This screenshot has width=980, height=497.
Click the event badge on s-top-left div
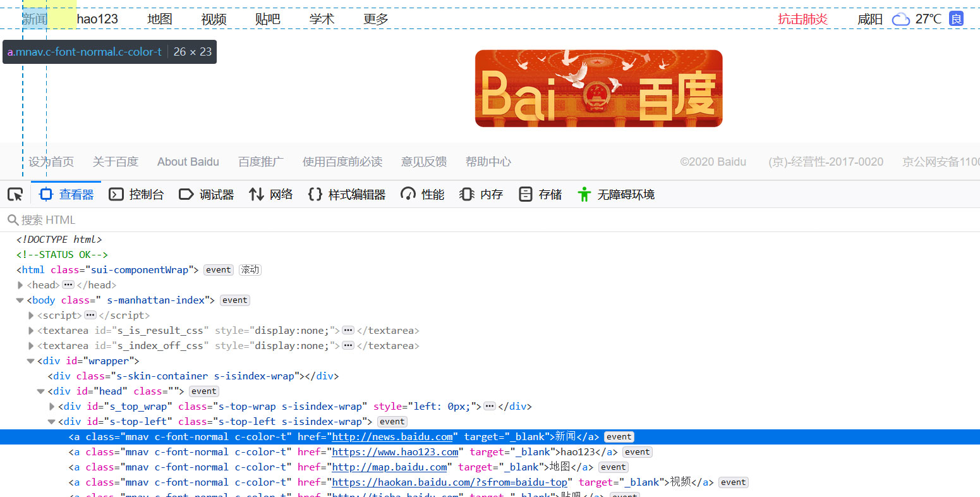coord(392,422)
